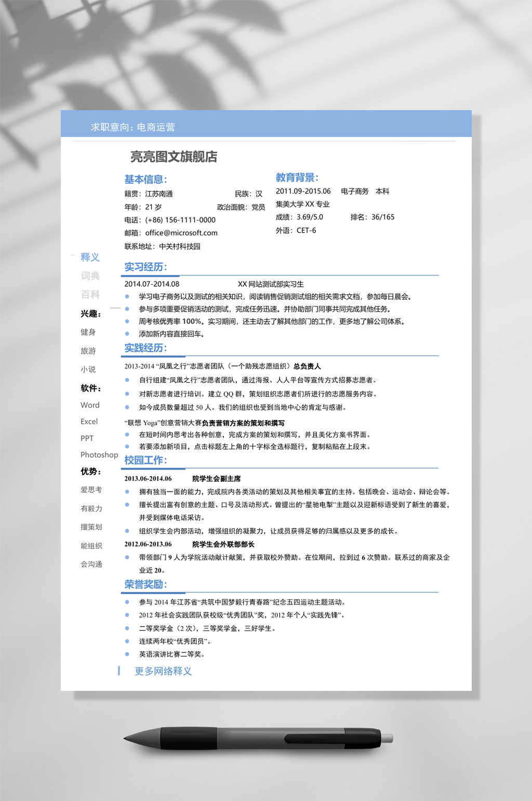
Task: Select the 实践经历 section heading
Action: (x=145, y=348)
